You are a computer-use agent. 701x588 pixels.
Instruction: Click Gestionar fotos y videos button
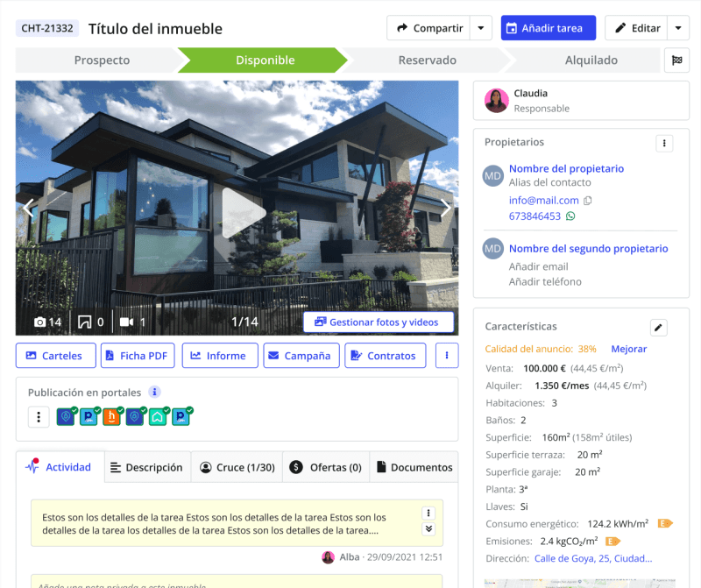[378, 322]
